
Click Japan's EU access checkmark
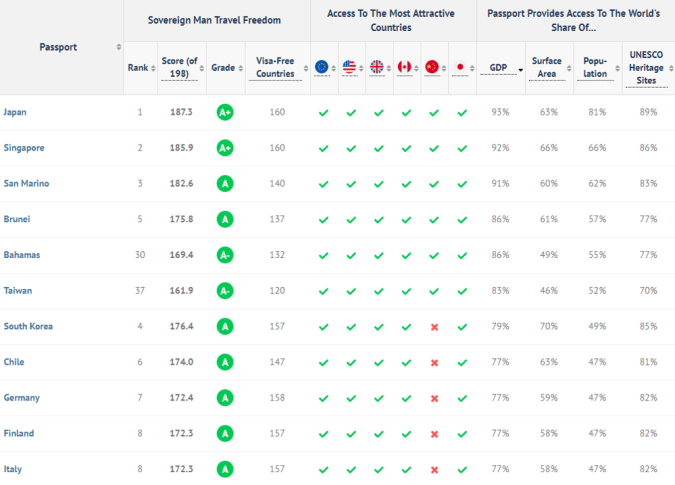pyautogui.click(x=324, y=113)
